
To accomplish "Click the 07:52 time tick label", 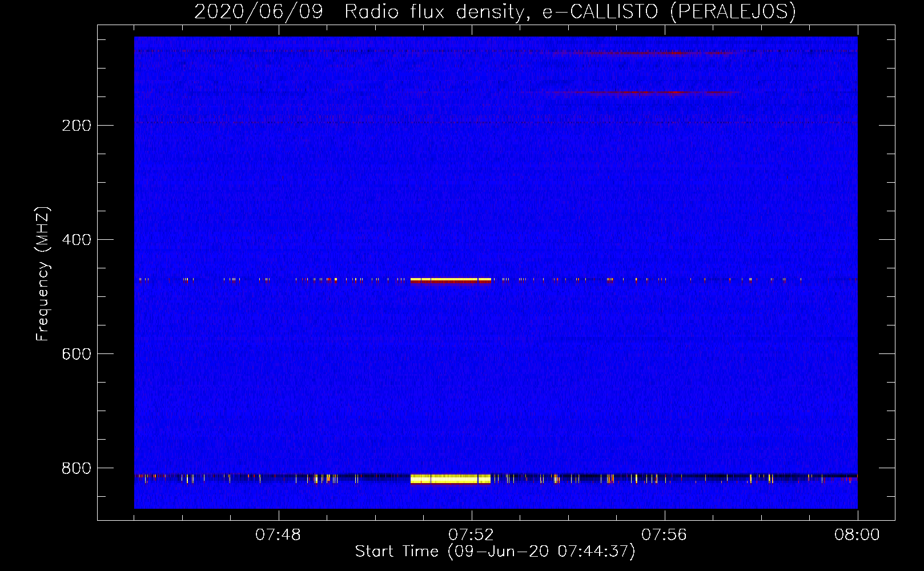I will click(x=471, y=535).
